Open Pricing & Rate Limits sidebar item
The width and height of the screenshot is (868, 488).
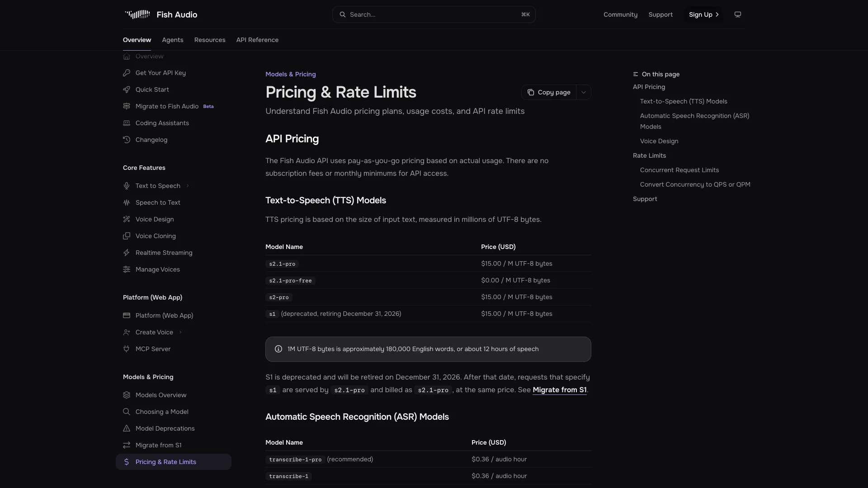click(x=174, y=462)
